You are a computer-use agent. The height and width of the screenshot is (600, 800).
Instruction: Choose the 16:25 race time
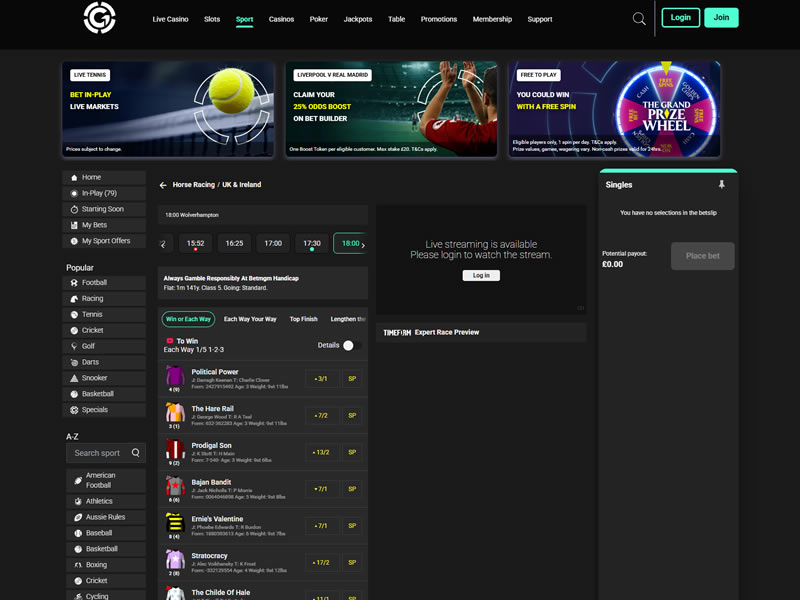[234, 243]
